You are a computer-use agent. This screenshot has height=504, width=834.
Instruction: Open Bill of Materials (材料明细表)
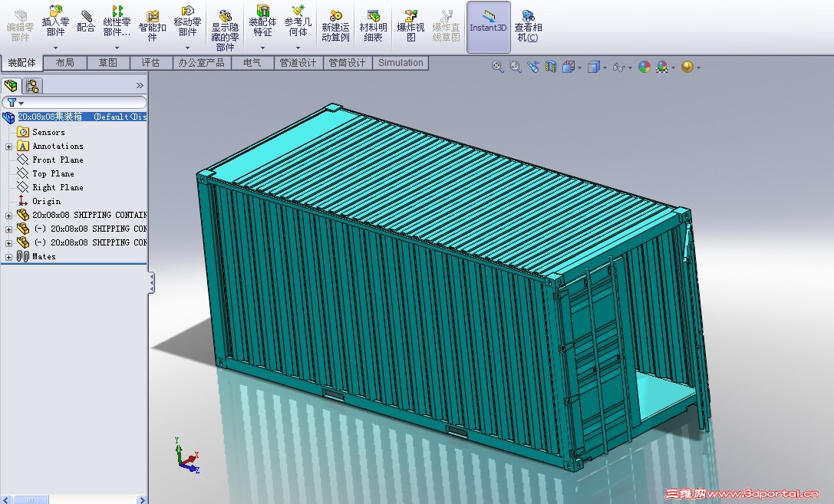point(373,25)
